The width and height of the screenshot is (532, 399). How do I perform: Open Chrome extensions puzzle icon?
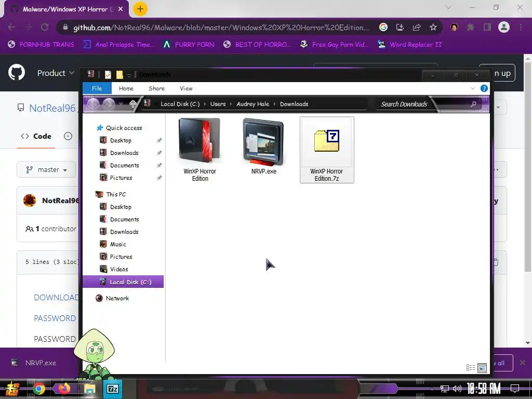(x=471, y=27)
